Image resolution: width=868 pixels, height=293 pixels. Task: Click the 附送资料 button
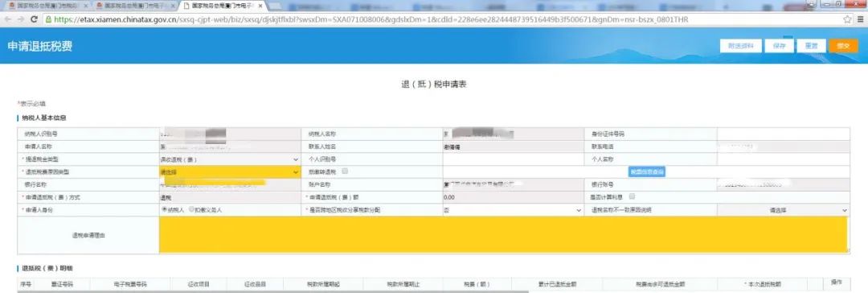[x=741, y=46]
